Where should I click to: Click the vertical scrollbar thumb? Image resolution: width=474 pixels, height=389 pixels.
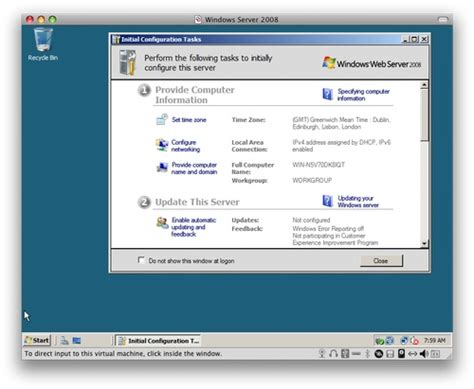[424, 115]
